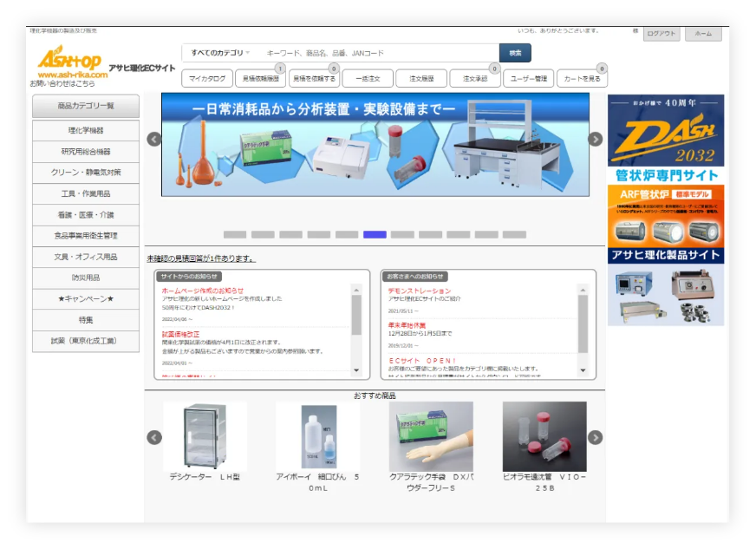
Task: Click the ホーム button
Action: (x=703, y=34)
